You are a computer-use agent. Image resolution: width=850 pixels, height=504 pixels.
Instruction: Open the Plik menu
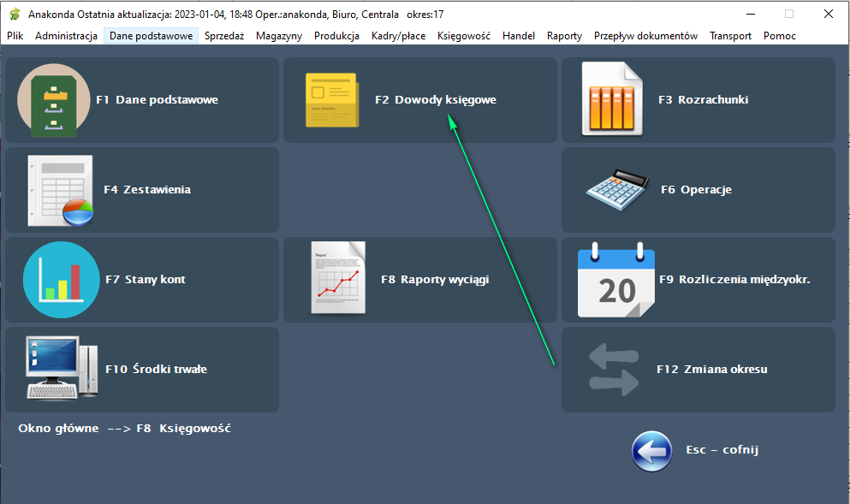(x=15, y=36)
